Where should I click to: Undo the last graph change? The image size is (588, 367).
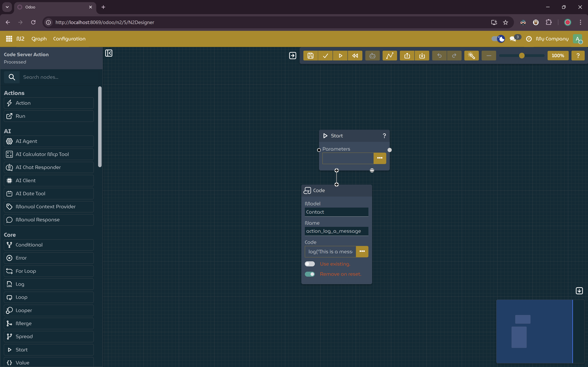(x=439, y=56)
